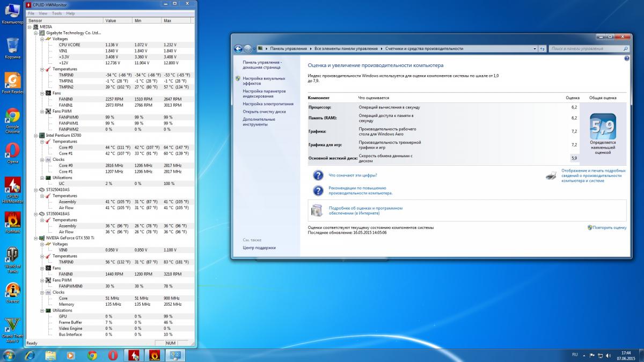Open Панель управления - домашняя страница link
This screenshot has height=362, width=644.
tap(262, 65)
